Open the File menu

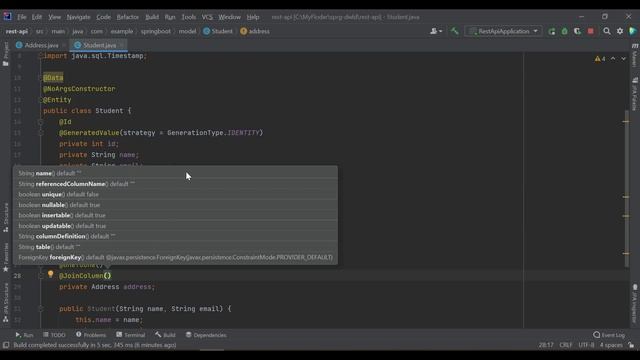22,17
